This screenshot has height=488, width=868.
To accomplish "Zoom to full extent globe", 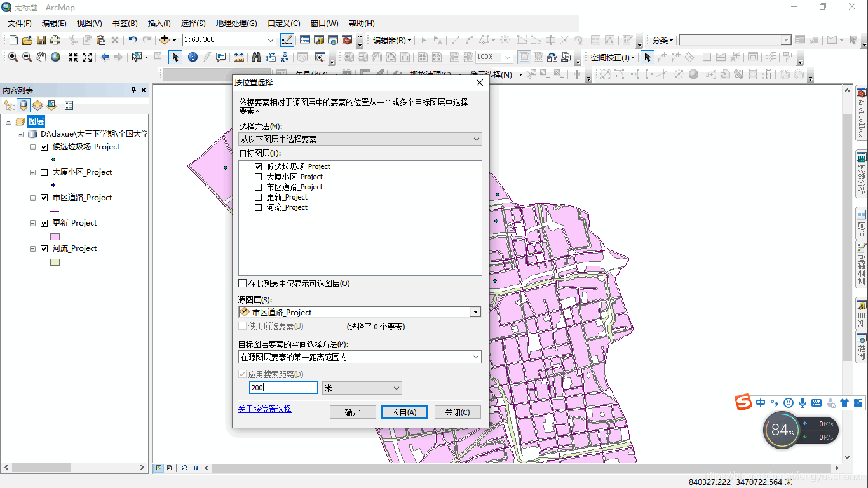I will click(56, 57).
